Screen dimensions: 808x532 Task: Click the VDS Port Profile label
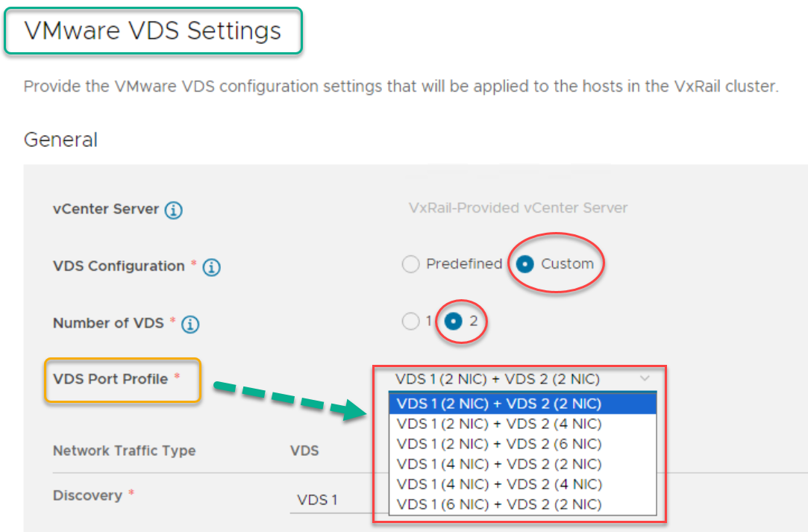tap(110, 379)
